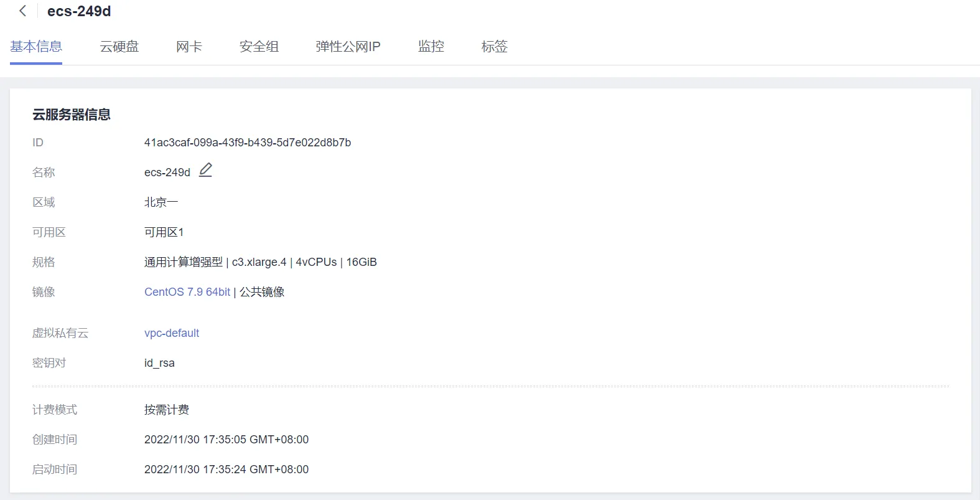
Task: Switch to the 基本信息 tab
Action: 36,47
